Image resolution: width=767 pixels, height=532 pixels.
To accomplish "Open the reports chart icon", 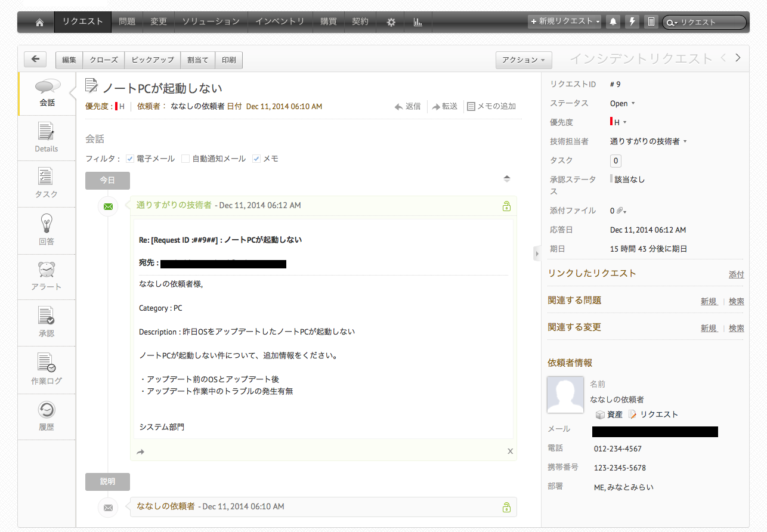I will click(418, 22).
